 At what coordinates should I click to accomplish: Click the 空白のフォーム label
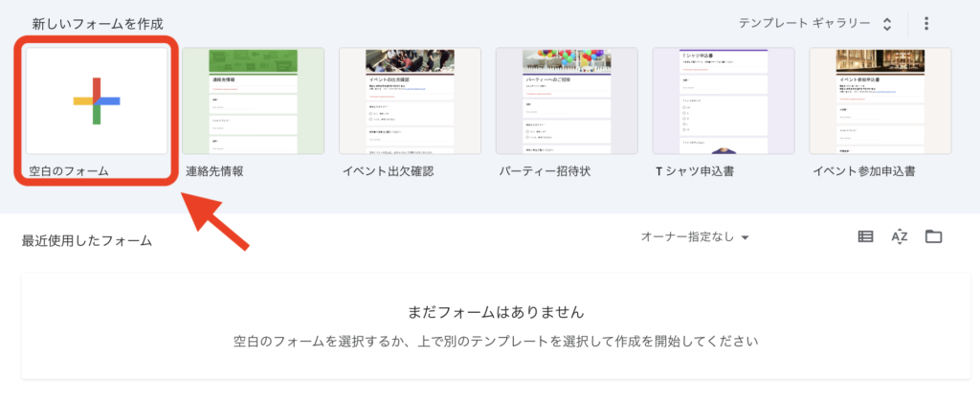click(69, 171)
